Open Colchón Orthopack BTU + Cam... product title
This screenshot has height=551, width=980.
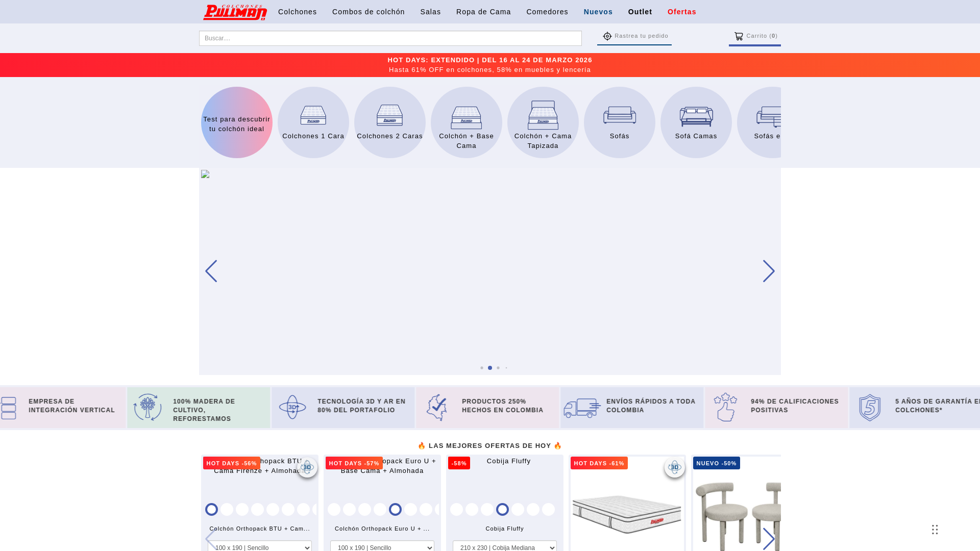[x=260, y=529]
